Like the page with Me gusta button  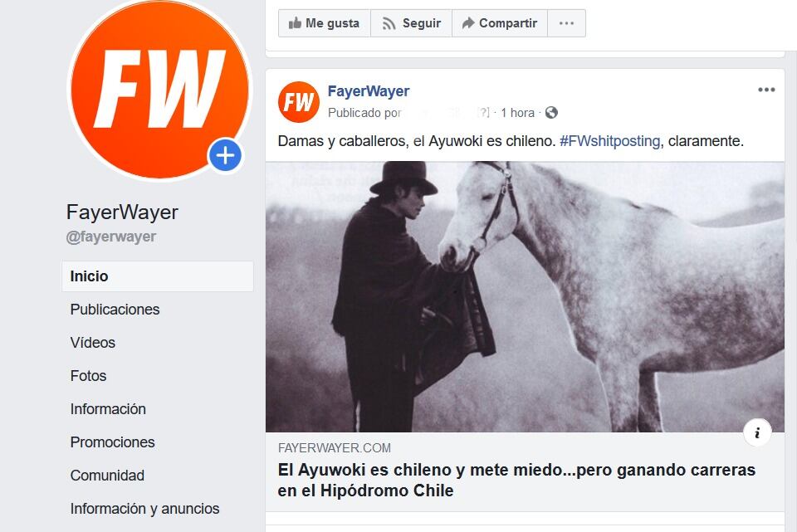pyautogui.click(x=325, y=23)
